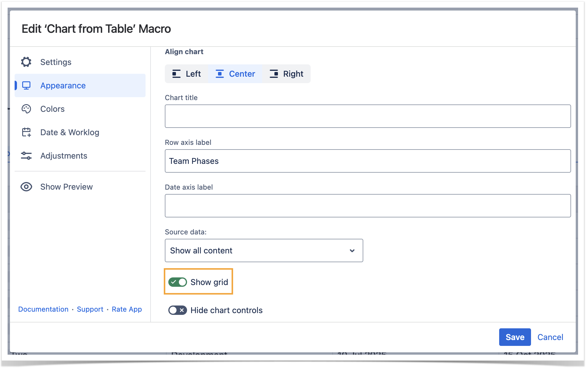Click the Colors palette icon
588x369 pixels.
[x=26, y=109]
